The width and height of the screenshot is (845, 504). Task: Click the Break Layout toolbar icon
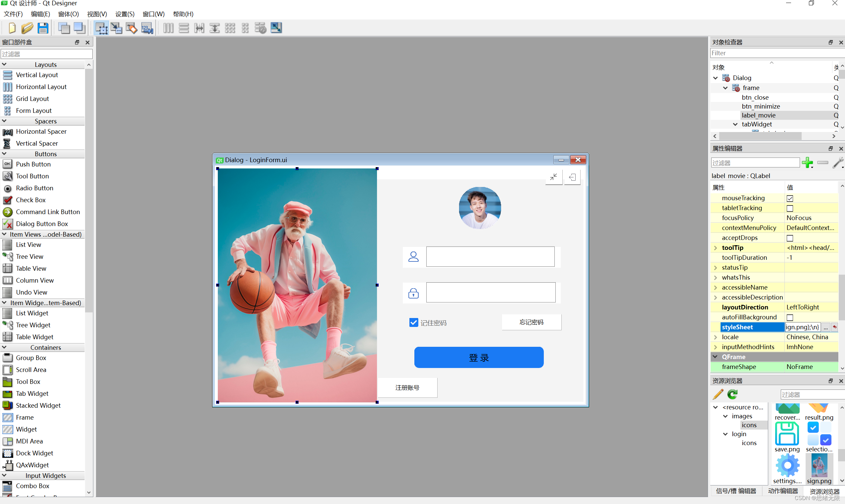260,28
